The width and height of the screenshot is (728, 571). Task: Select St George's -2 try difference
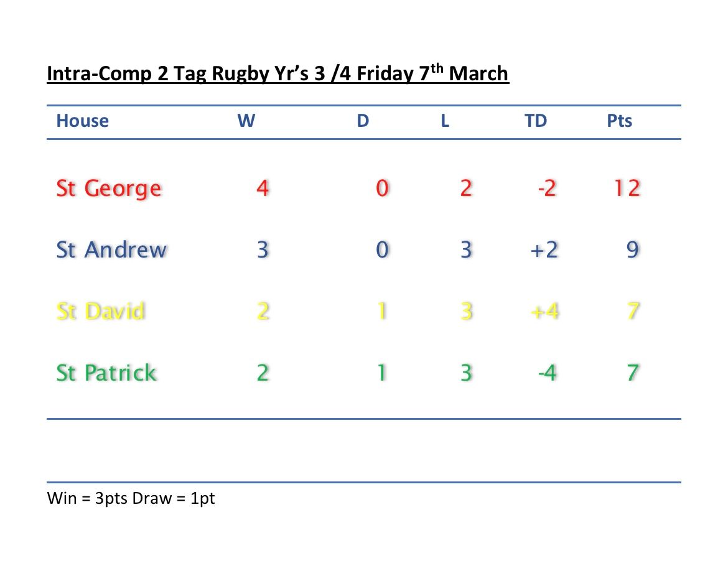(546, 188)
